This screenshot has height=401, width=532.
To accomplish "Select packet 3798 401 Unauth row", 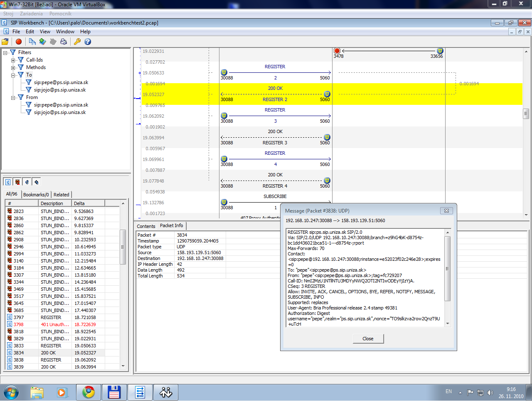I will (63, 324).
